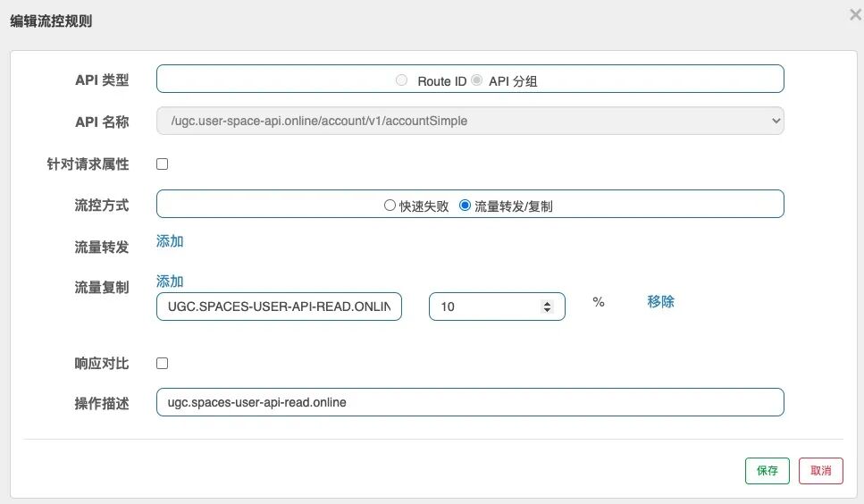Click the 流控方式 field label

[x=102, y=206]
